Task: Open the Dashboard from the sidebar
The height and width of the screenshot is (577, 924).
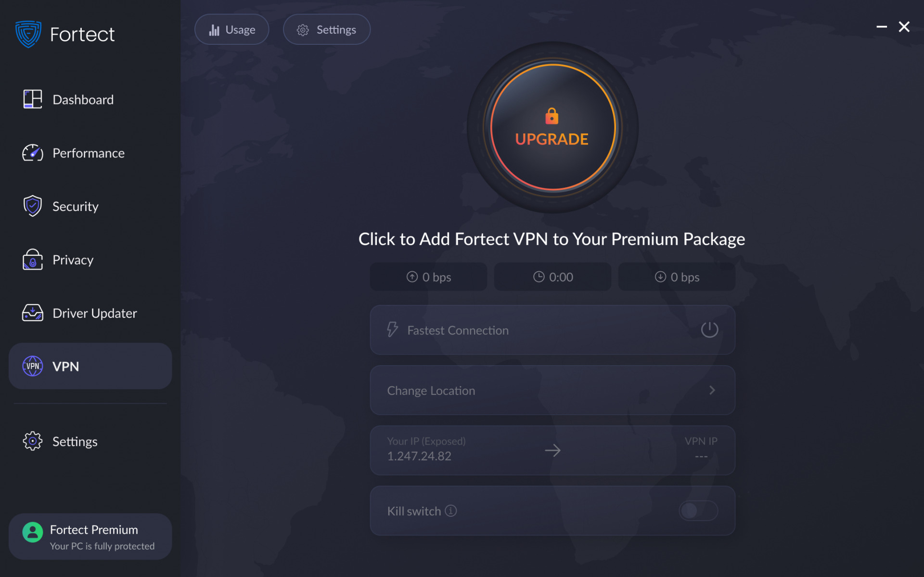Action: (x=82, y=100)
